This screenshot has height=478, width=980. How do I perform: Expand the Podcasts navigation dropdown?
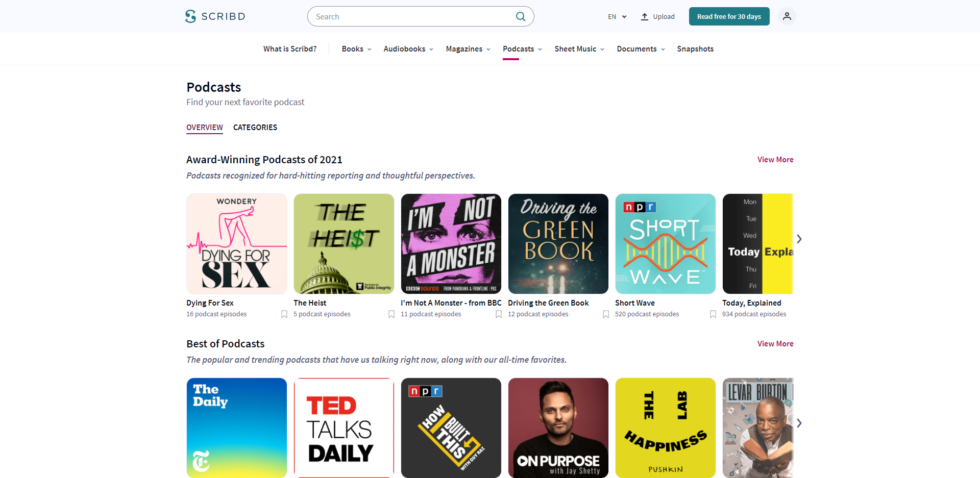click(x=522, y=49)
